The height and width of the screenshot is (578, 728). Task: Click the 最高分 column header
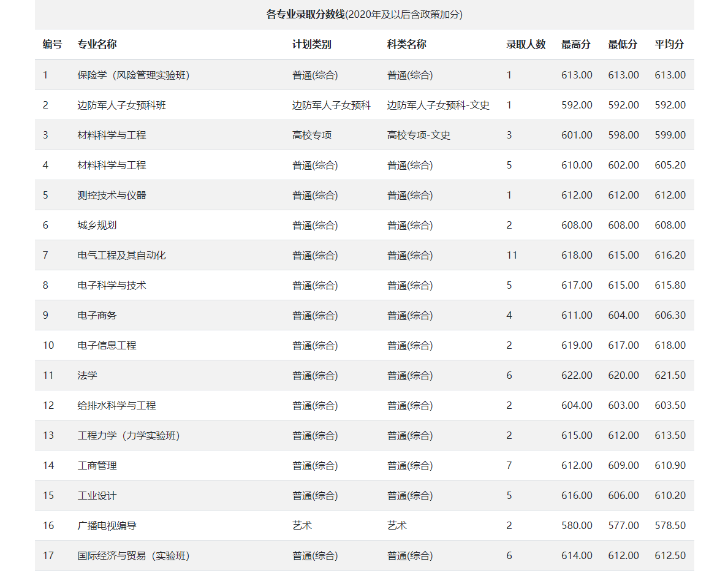pos(576,45)
